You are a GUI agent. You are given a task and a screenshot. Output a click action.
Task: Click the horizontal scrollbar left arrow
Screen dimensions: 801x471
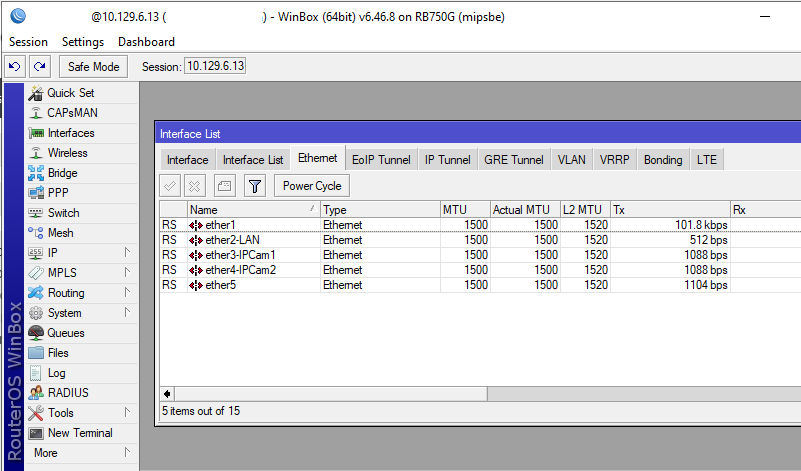tap(167, 394)
